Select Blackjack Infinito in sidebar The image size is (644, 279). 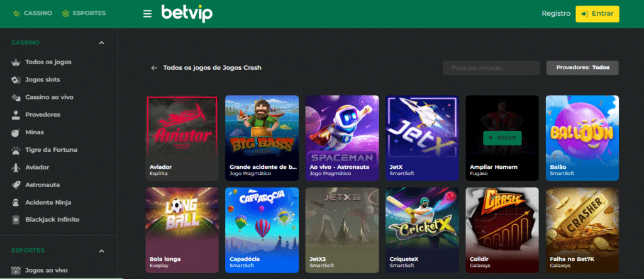click(52, 220)
